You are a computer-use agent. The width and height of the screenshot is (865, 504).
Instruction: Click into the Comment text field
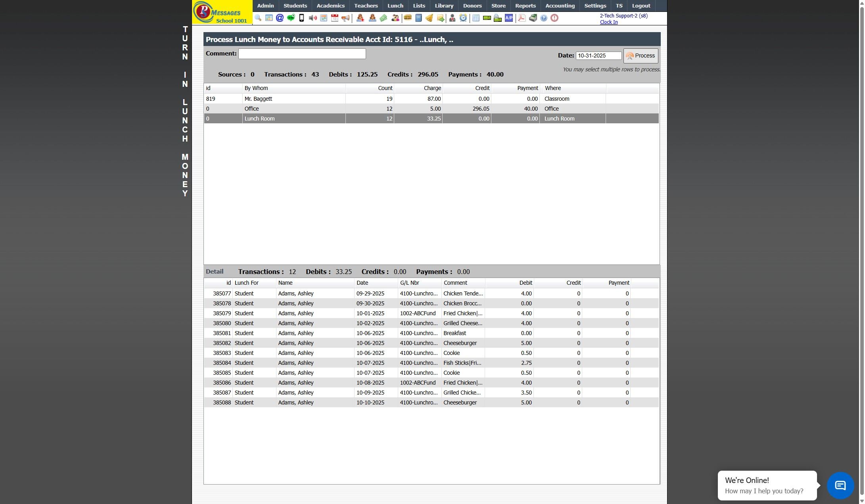[x=302, y=54]
